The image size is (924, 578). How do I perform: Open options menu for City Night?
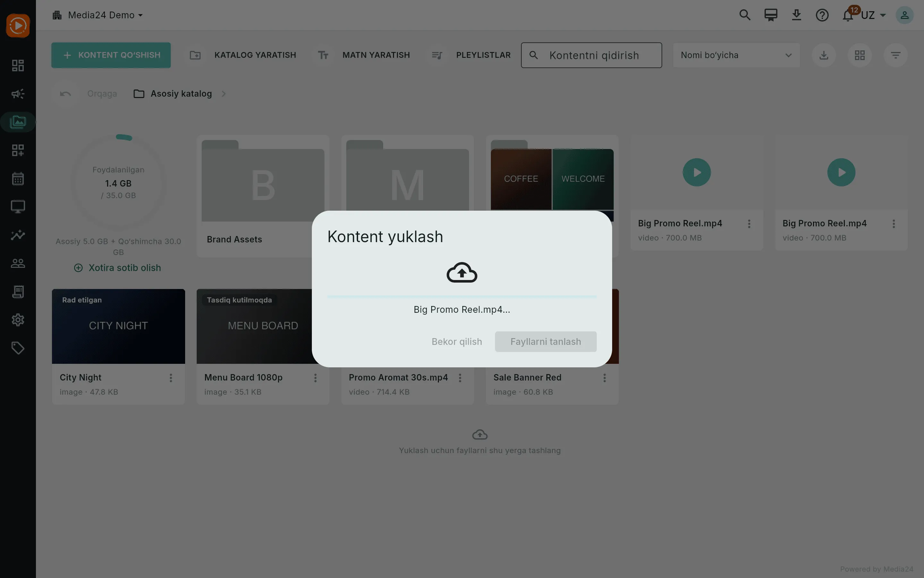(x=171, y=378)
